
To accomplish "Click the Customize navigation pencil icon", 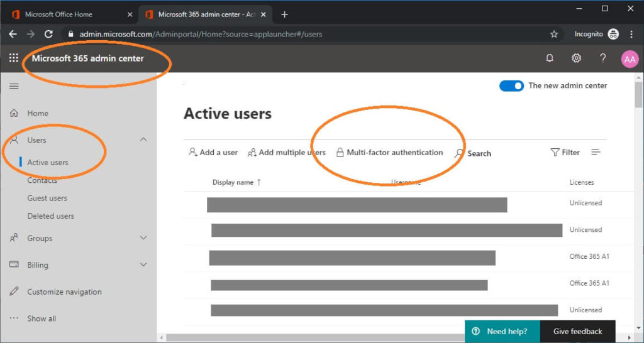I will (x=14, y=291).
